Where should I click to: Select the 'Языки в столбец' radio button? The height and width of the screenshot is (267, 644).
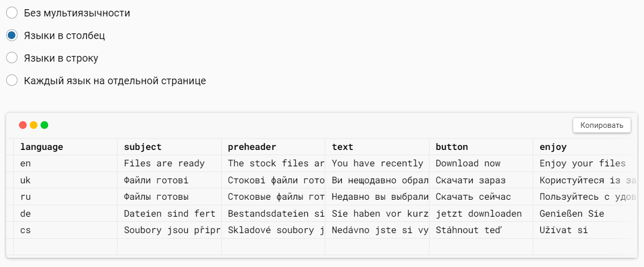(x=12, y=35)
